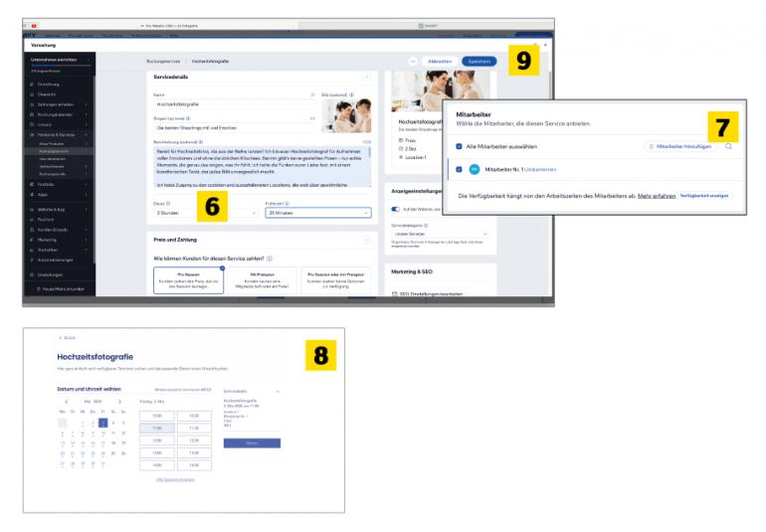766x532 pixels.
Task: Expand Buchungskalender in the sidebar
Action: click(x=59, y=114)
